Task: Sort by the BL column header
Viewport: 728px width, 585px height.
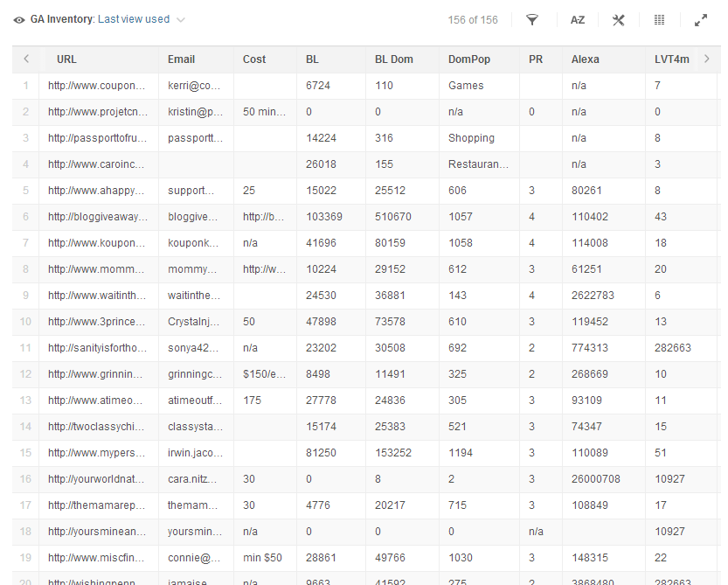Action: pos(312,59)
